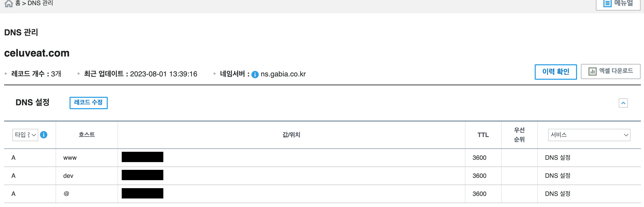Click the Excel download chart icon
Screen dimensions: 644x207
coord(592,71)
